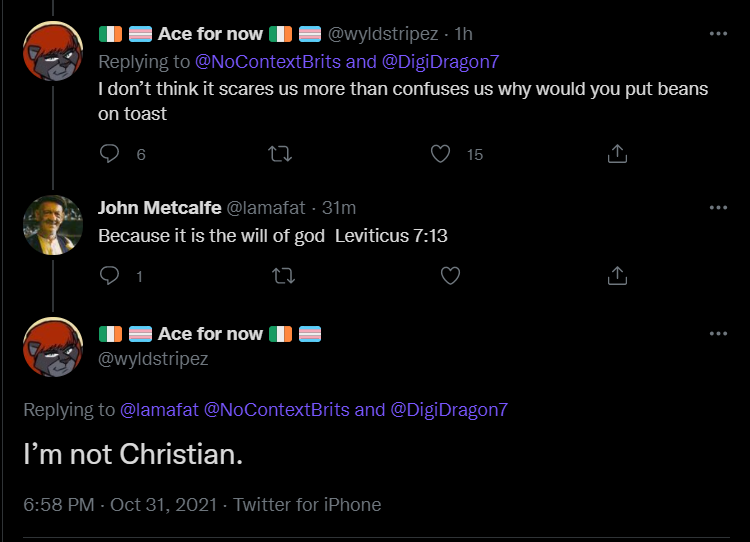
Task: Open @lamafat mention in the main tweet
Action: (159, 410)
